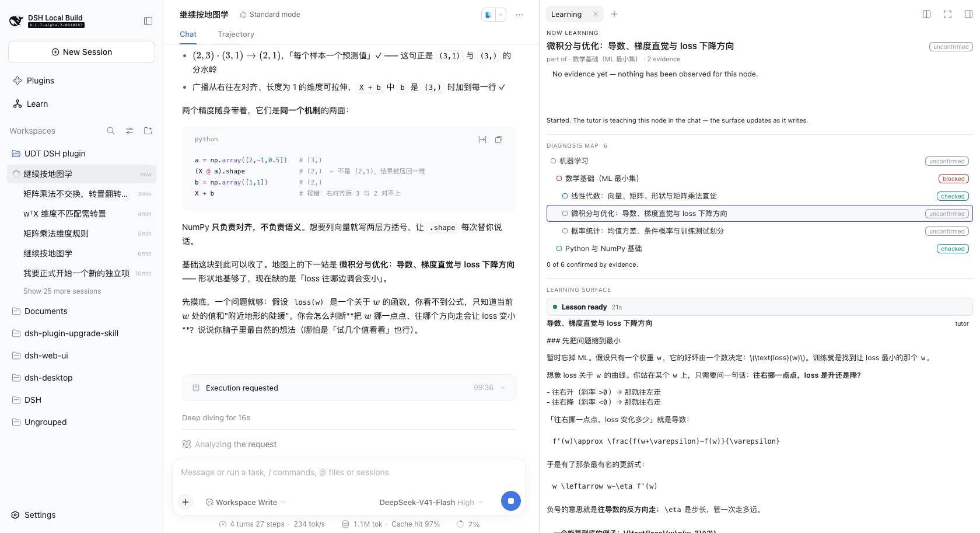980x533 pixels.
Task: Open workspace filter settings icon
Action: (x=129, y=131)
